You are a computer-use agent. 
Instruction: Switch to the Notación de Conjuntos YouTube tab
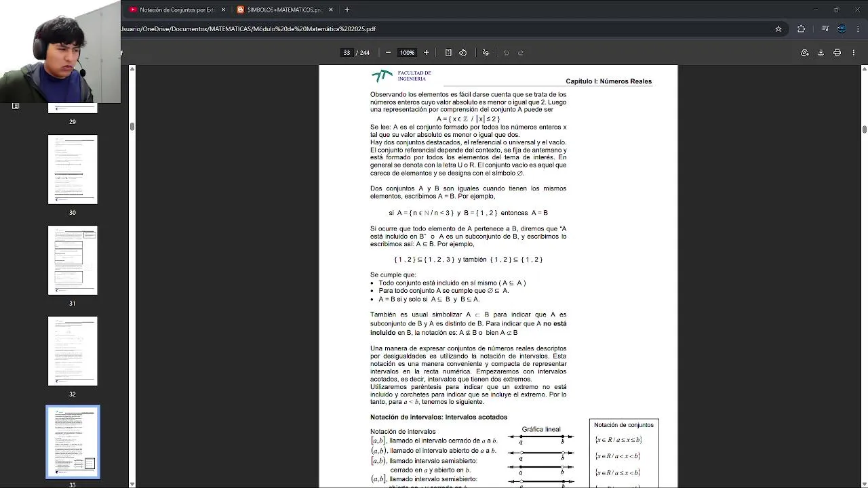coord(176,9)
